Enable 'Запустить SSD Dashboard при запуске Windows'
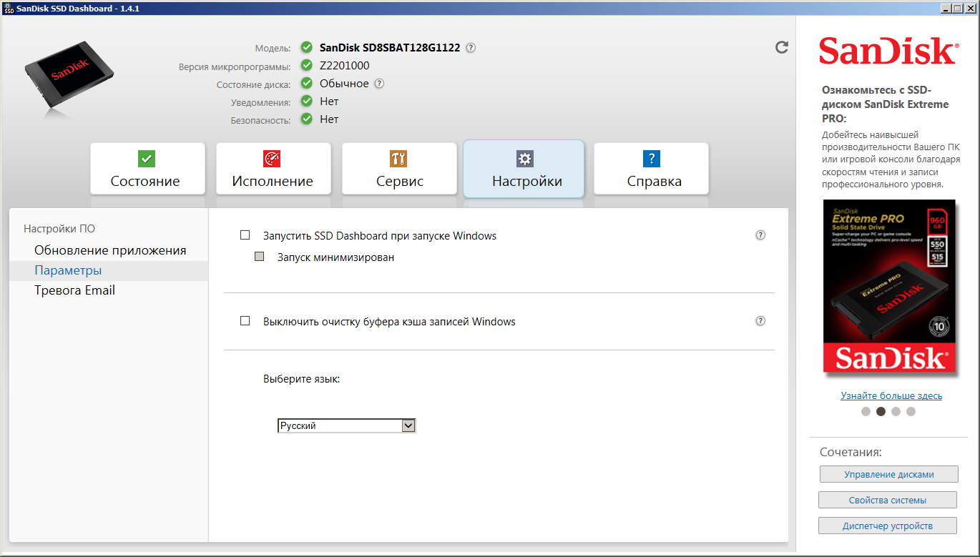Image resolution: width=980 pixels, height=557 pixels. pos(245,235)
